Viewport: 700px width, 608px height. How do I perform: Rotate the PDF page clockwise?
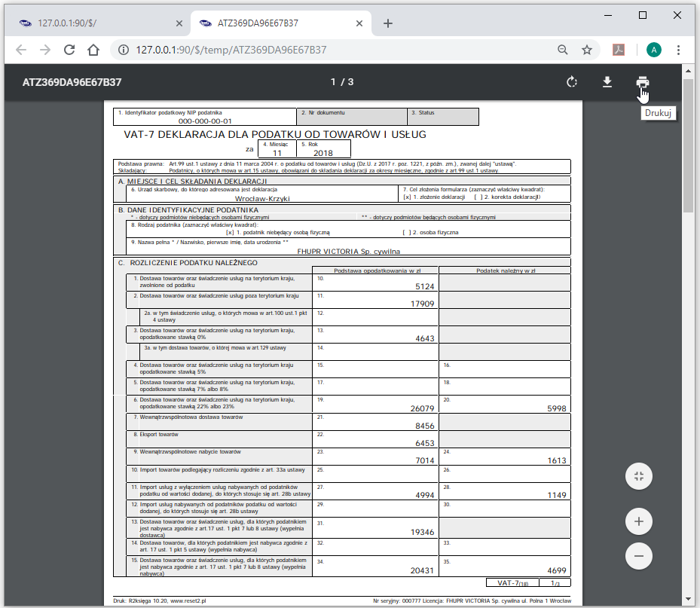click(x=572, y=82)
